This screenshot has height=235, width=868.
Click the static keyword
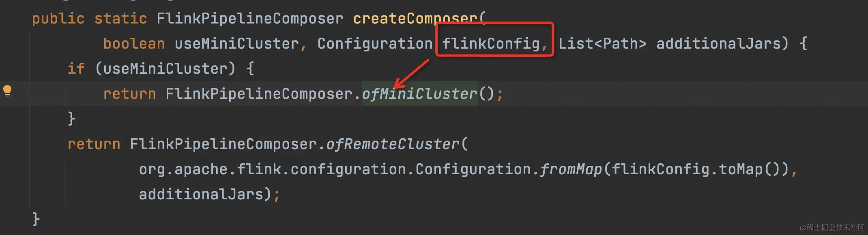(x=120, y=19)
